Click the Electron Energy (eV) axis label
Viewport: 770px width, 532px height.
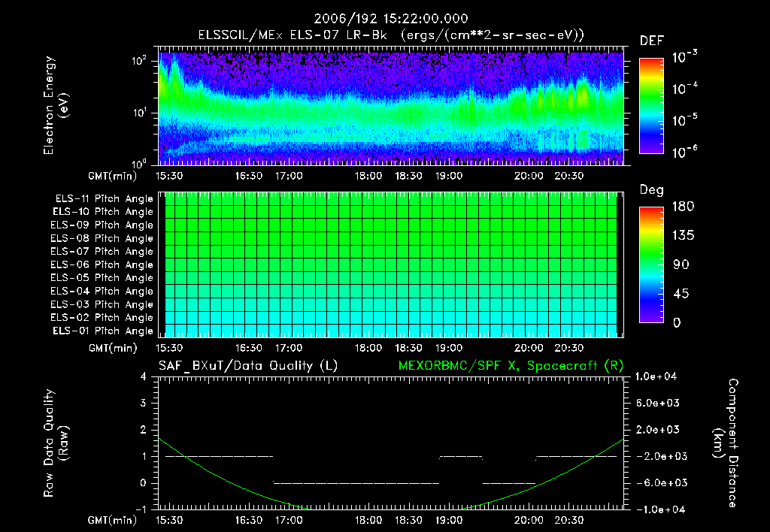tap(56, 105)
